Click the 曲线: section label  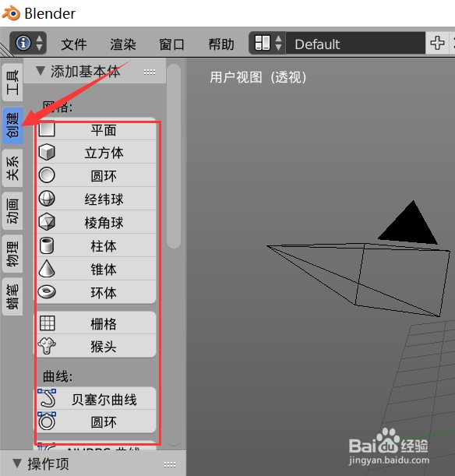(58, 376)
